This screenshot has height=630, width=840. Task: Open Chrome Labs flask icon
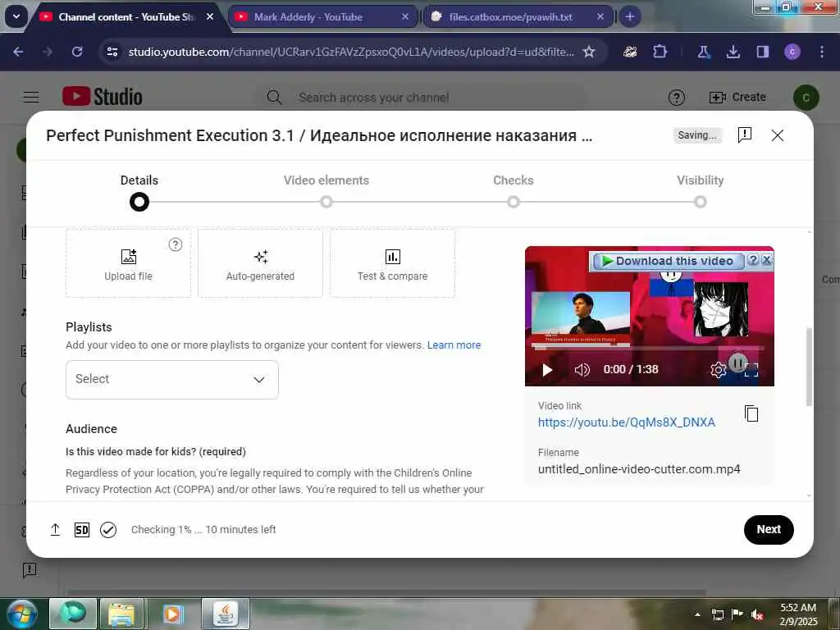point(703,52)
